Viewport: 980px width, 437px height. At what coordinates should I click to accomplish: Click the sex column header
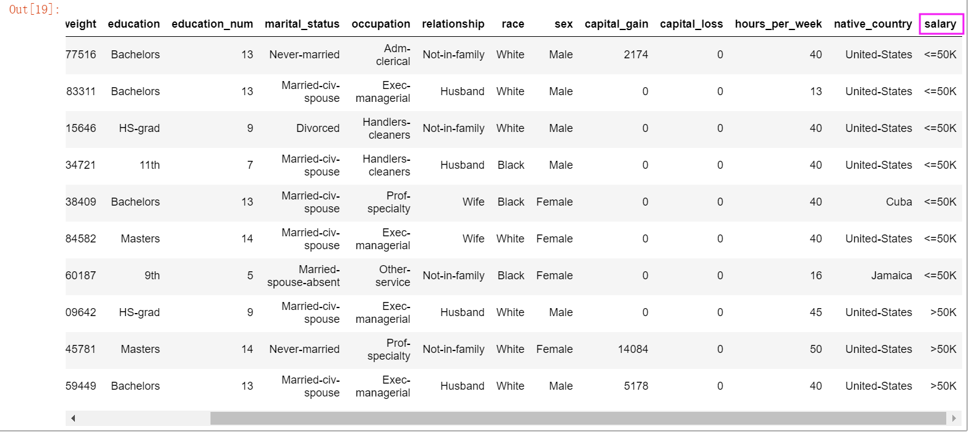pos(563,24)
